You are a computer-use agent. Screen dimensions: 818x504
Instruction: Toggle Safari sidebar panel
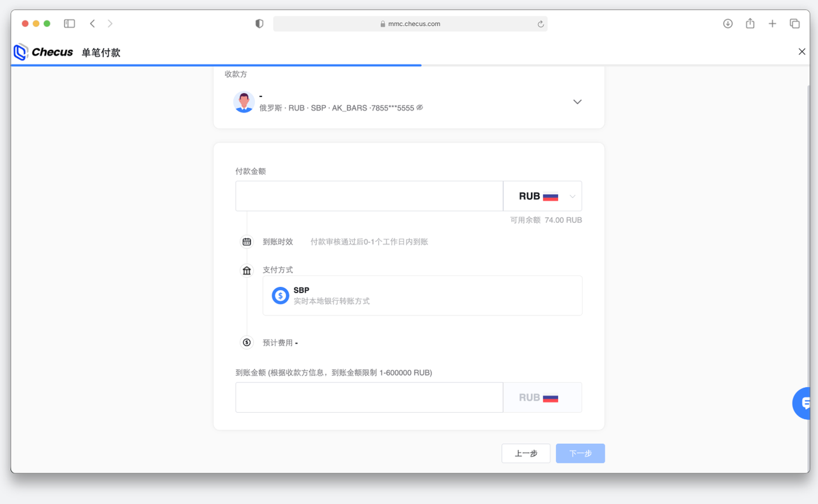[x=70, y=24]
